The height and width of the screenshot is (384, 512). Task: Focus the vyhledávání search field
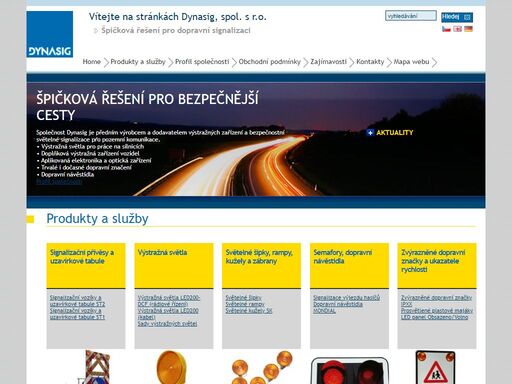tap(411, 16)
